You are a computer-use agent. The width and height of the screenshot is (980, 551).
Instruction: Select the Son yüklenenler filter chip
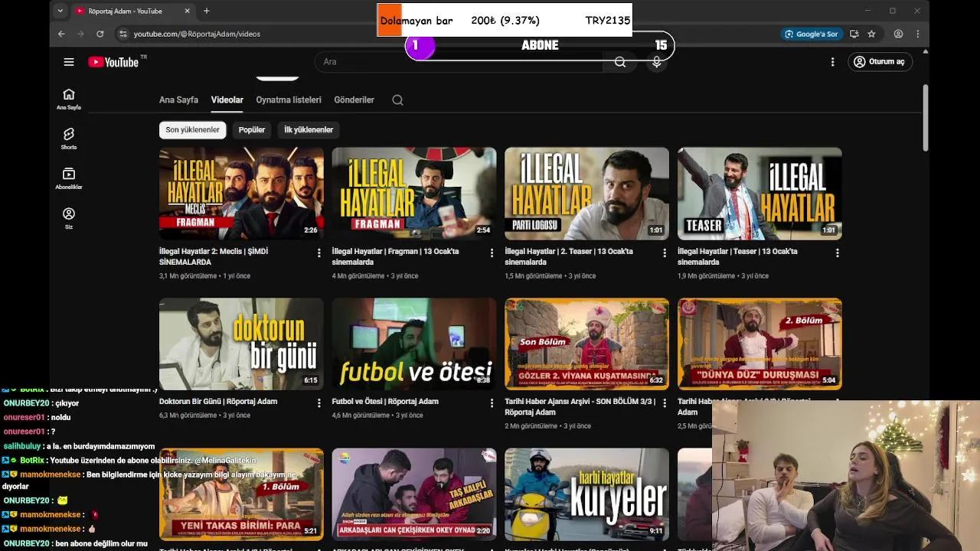click(193, 130)
